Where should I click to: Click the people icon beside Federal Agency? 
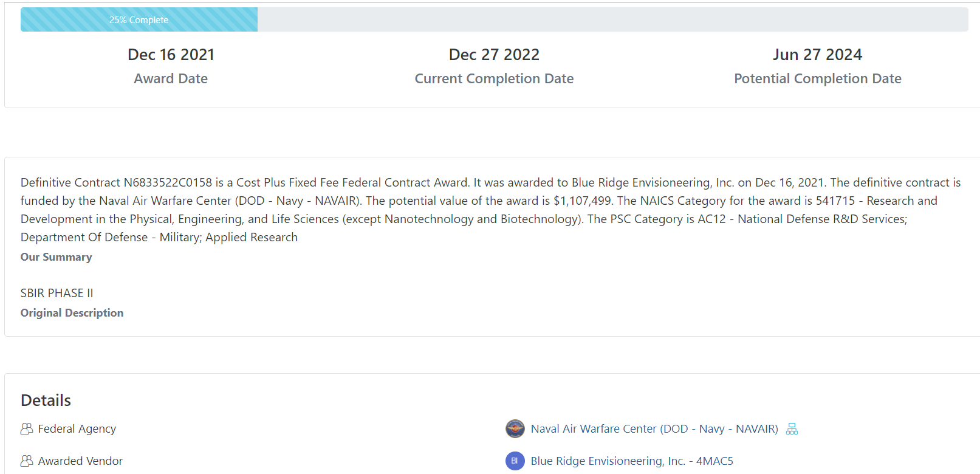[27, 429]
